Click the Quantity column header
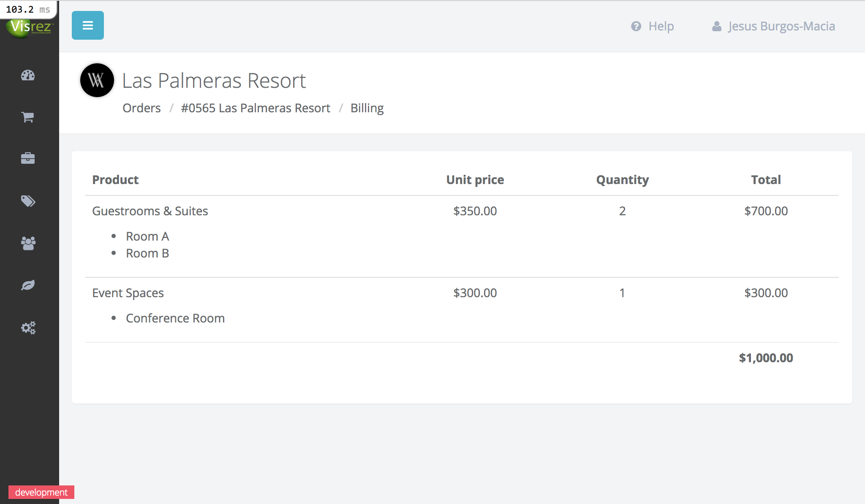 pyautogui.click(x=623, y=180)
